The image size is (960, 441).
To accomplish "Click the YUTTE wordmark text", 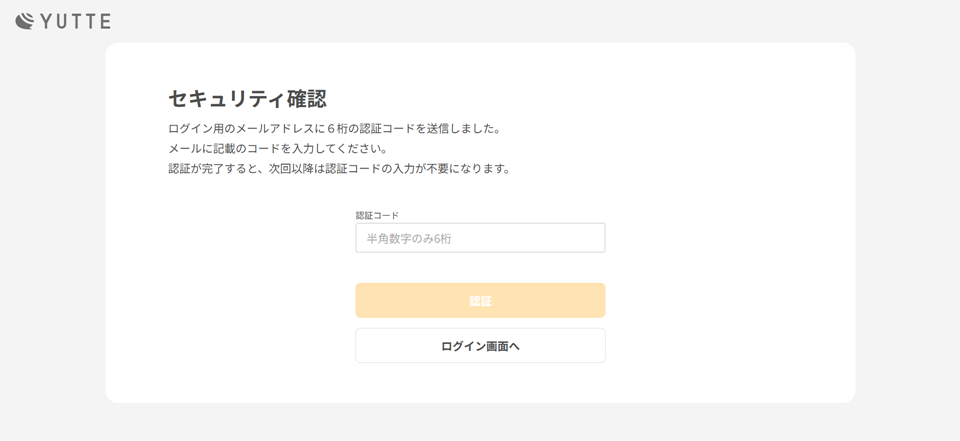I will tap(76, 21).
